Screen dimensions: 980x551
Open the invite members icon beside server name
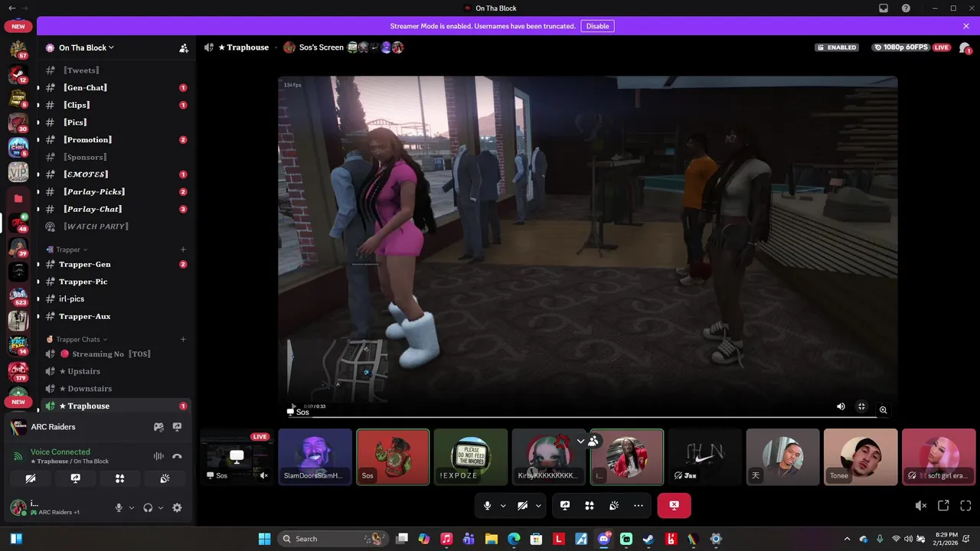(x=184, y=47)
